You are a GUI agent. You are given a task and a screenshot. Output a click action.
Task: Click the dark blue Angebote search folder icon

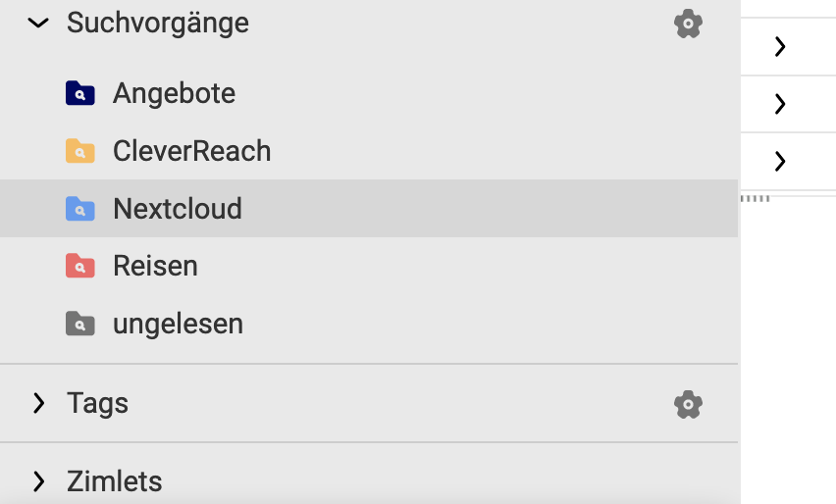[x=80, y=93]
